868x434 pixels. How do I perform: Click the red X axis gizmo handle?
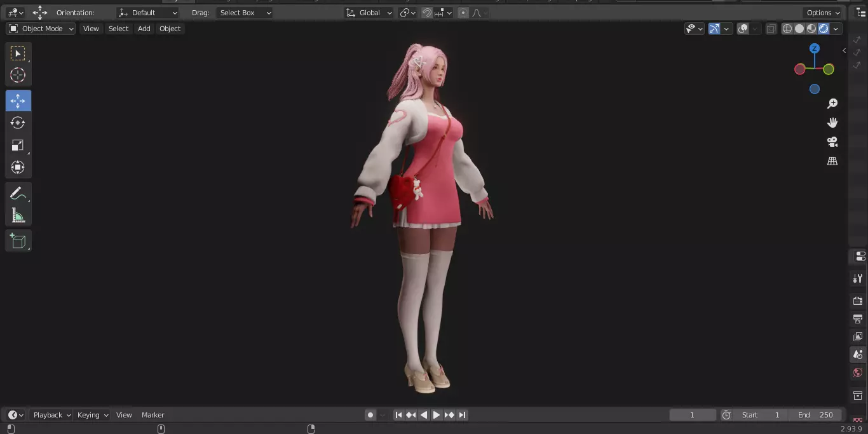click(800, 69)
